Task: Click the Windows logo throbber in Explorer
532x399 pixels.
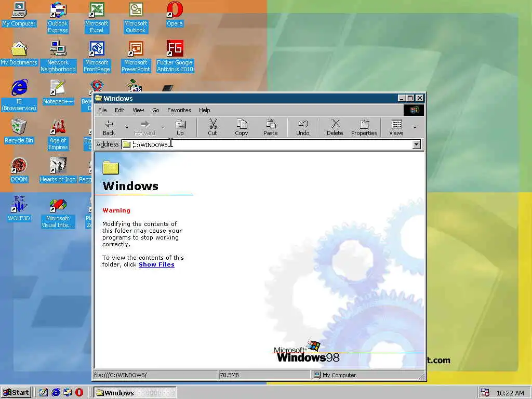Action: pos(414,110)
